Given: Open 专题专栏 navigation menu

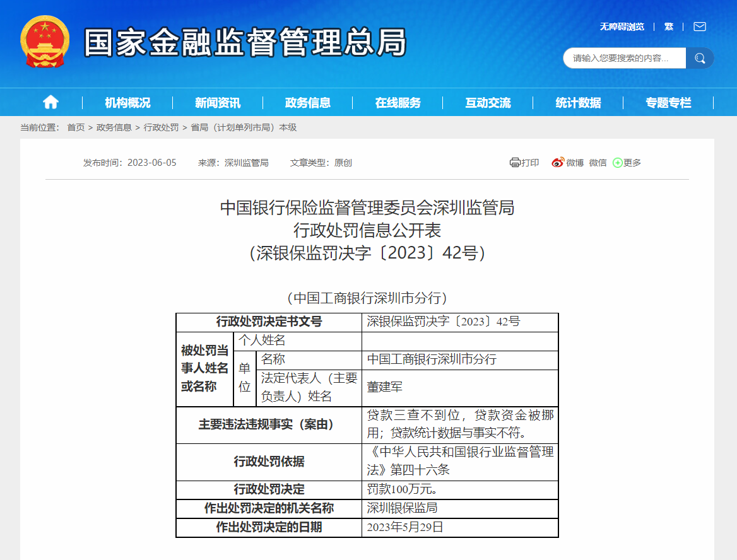Looking at the screenshot, I should (x=668, y=102).
